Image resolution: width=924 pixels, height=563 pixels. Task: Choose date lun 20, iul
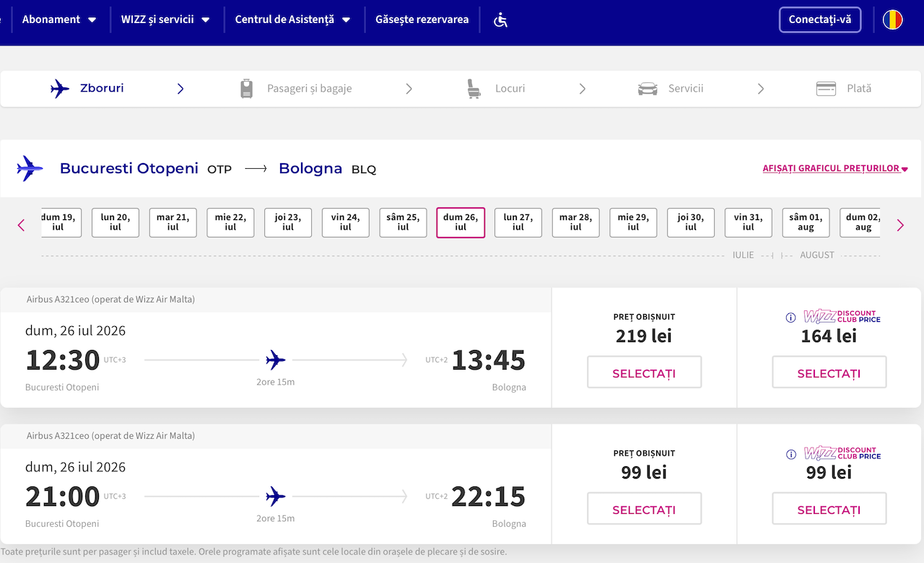[x=115, y=222]
